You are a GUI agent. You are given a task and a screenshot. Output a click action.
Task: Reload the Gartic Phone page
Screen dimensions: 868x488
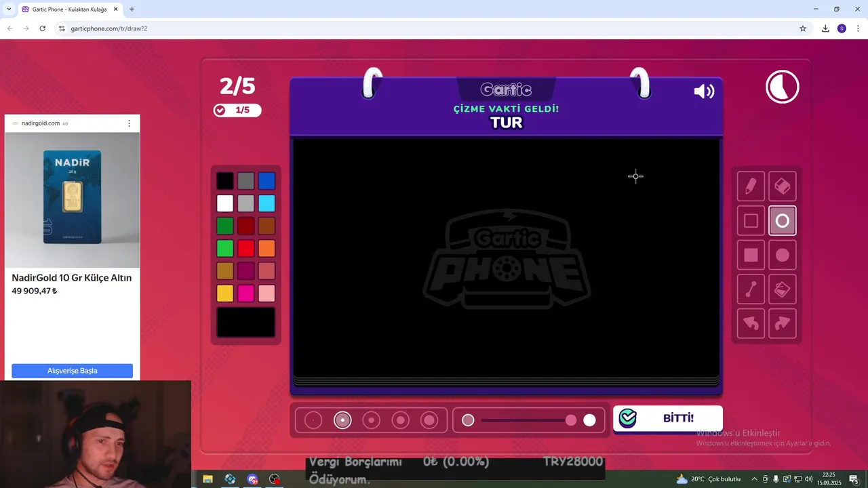(43, 28)
